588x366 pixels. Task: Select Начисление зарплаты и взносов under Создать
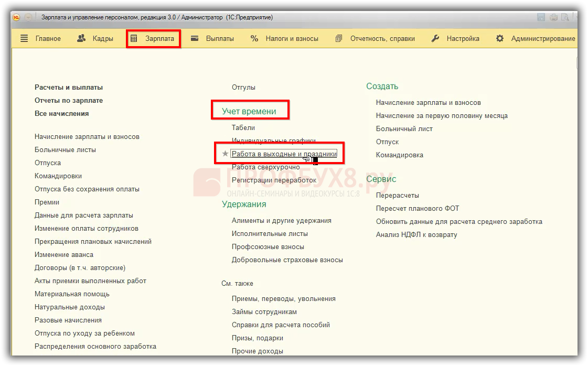428,102
